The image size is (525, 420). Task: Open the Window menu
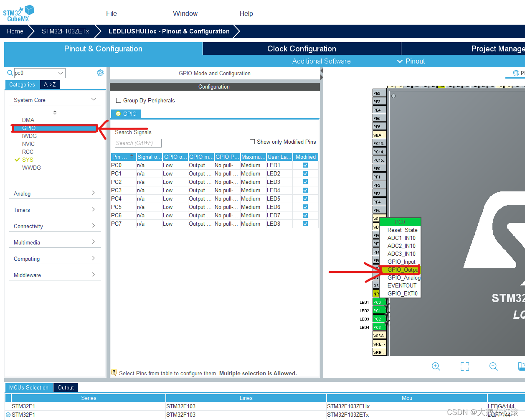(x=185, y=13)
